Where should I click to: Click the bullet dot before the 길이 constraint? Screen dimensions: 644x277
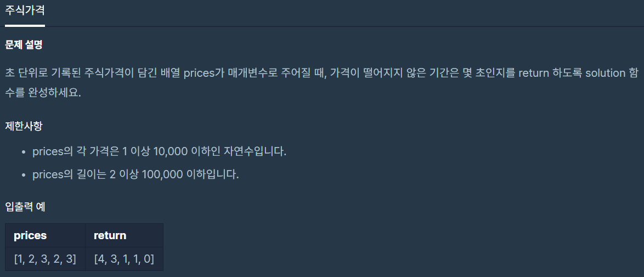pos(24,175)
